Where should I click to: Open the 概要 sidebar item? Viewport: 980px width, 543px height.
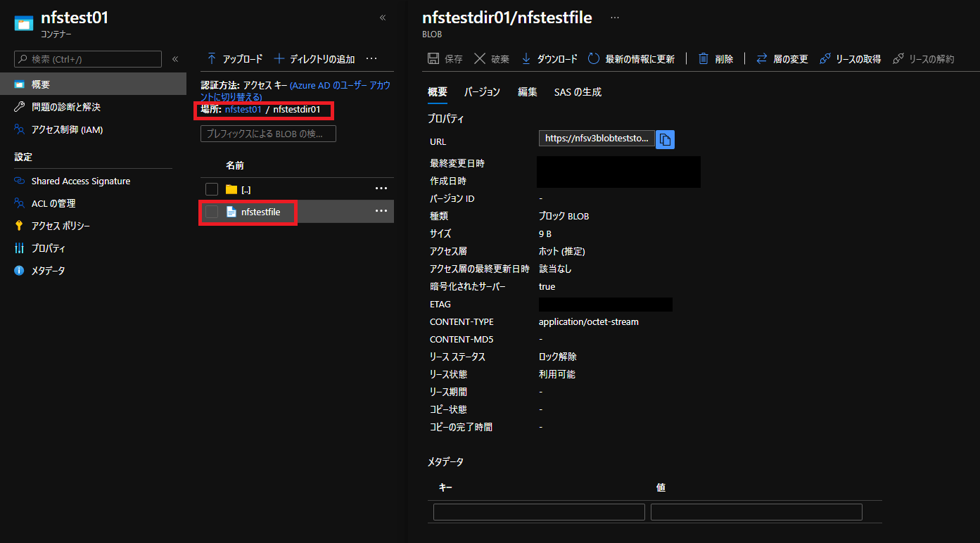pyautogui.click(x=93, y=84)
